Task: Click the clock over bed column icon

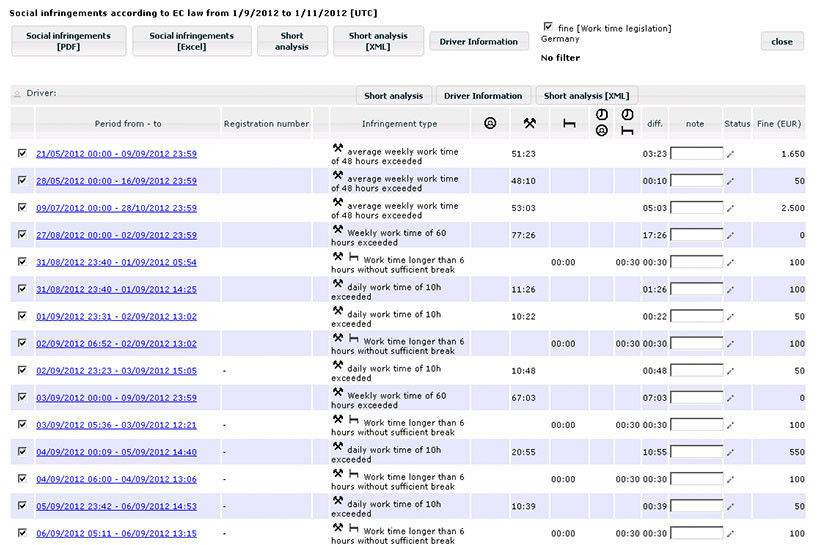Action: tap(627, 123)
